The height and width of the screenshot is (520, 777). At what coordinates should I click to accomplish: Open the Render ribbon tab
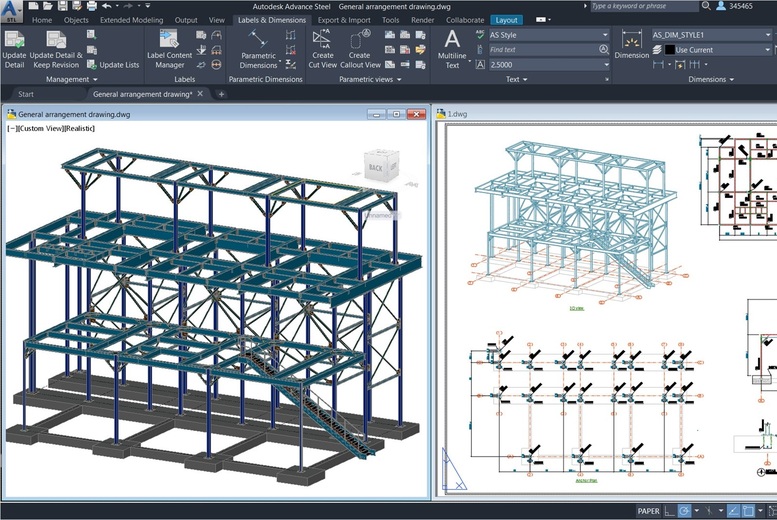click(422, 20)
